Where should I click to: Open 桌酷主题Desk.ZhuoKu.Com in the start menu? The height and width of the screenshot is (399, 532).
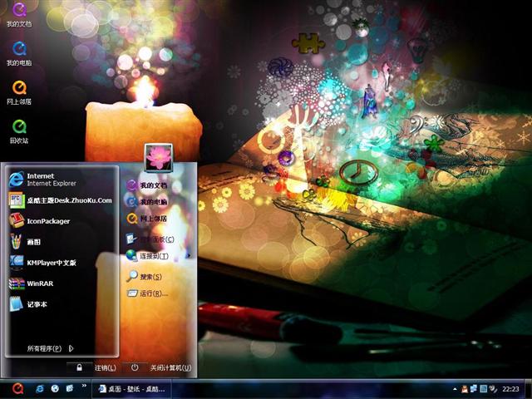pos(62,200)
